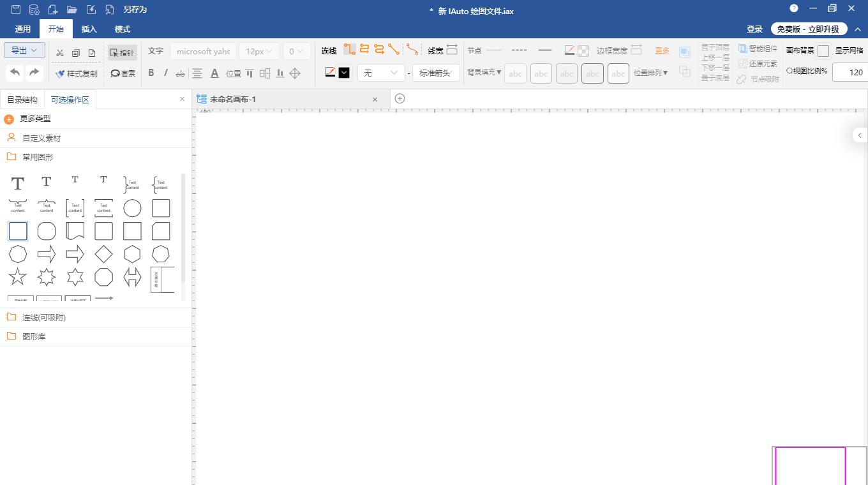Pick the circle shape in common shapes

coord(132,208)
